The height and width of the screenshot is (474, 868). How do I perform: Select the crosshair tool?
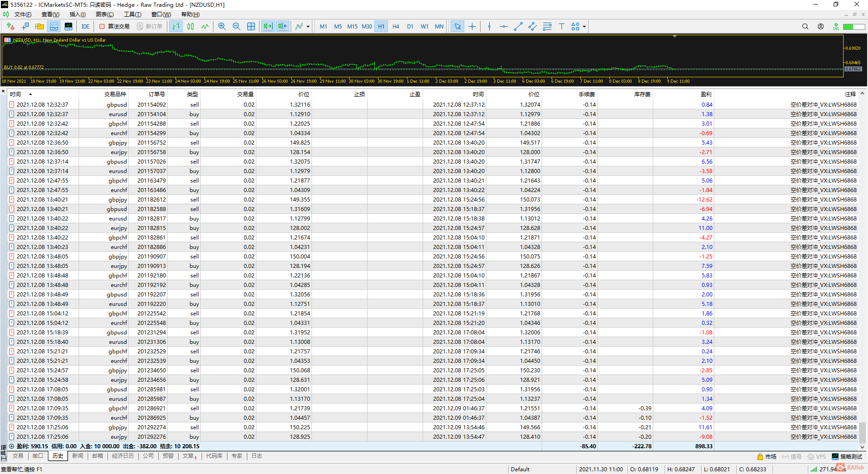(472, 27)
